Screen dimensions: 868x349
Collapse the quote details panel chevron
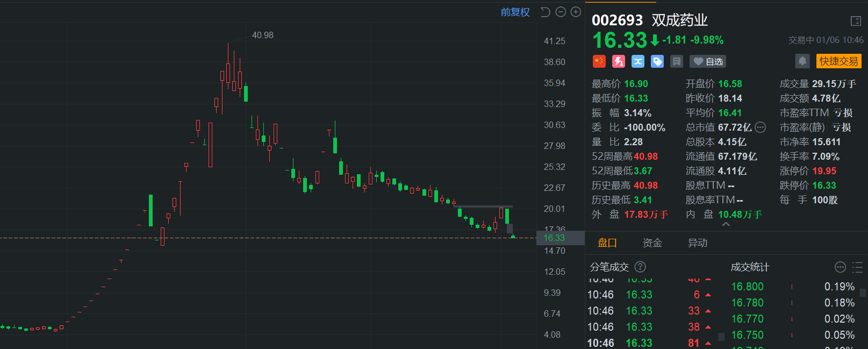(x=726, y=224)
